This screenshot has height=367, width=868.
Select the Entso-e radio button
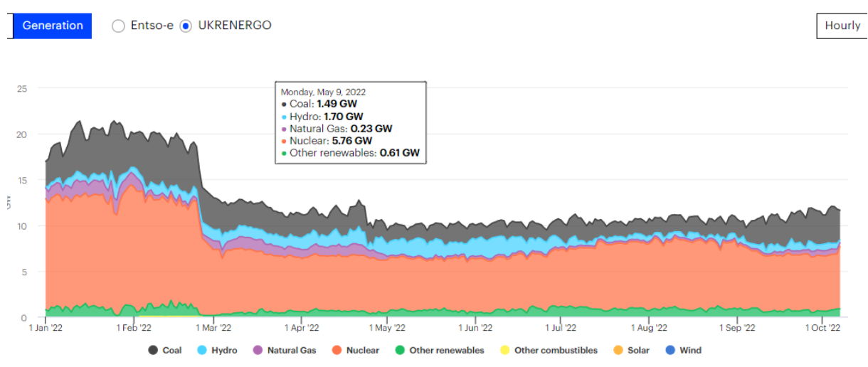click(x=119, y=26)
